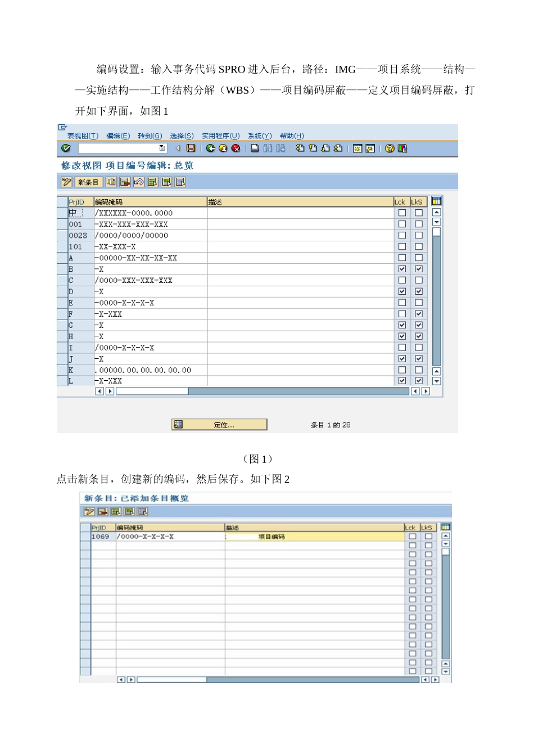Click the Next Page icon

(325, 148)
